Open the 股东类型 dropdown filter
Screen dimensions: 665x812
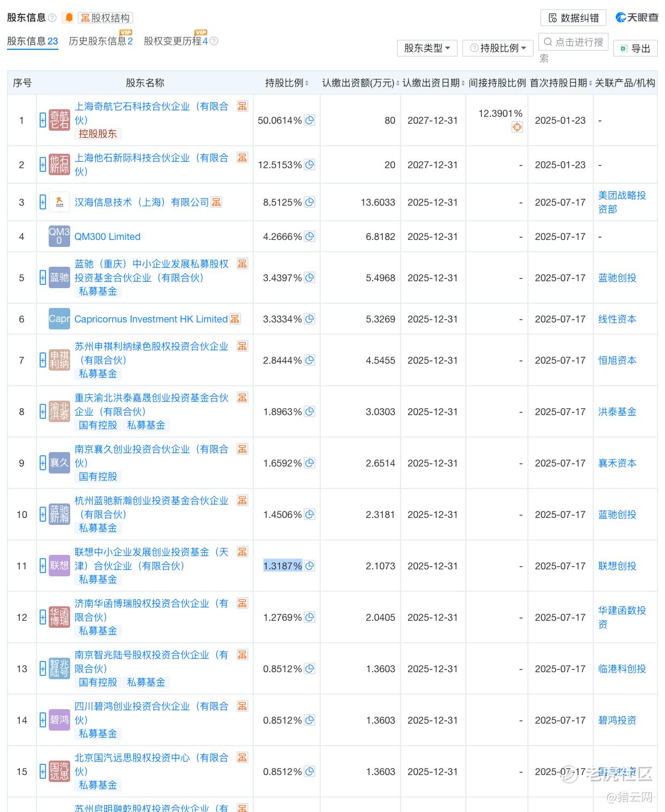coord(427,48)
